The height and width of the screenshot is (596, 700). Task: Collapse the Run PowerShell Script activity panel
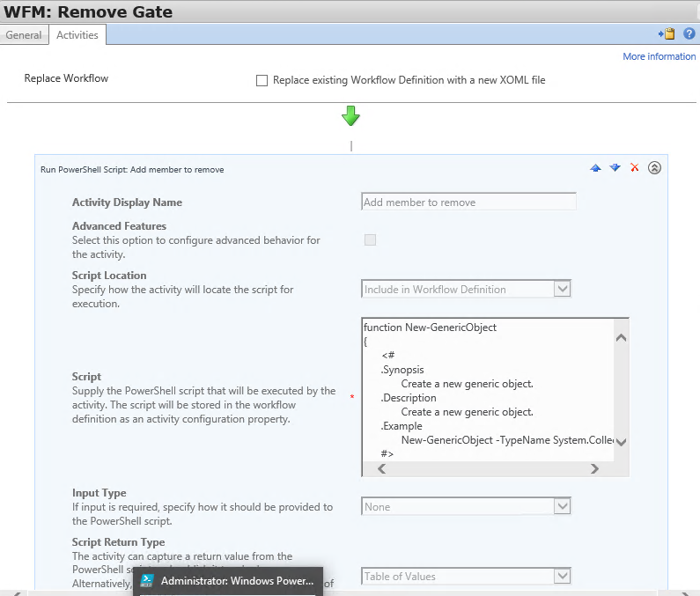[x=654, y=168]
